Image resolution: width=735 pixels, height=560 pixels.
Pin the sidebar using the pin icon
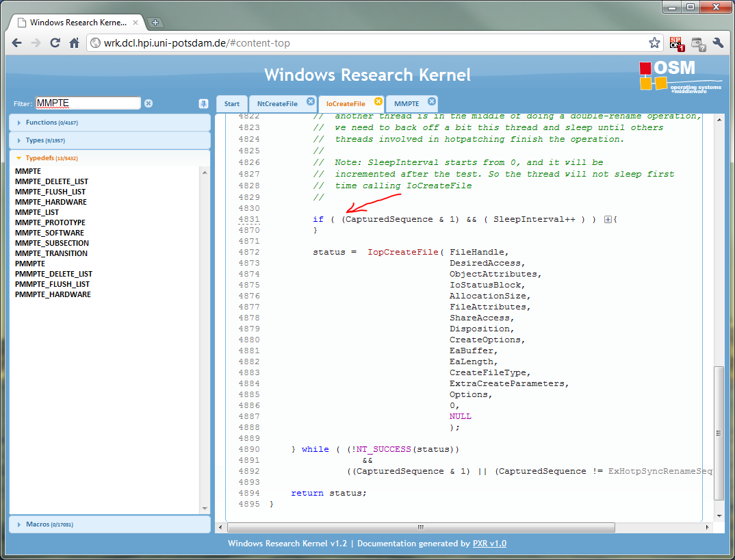point(203,103)
